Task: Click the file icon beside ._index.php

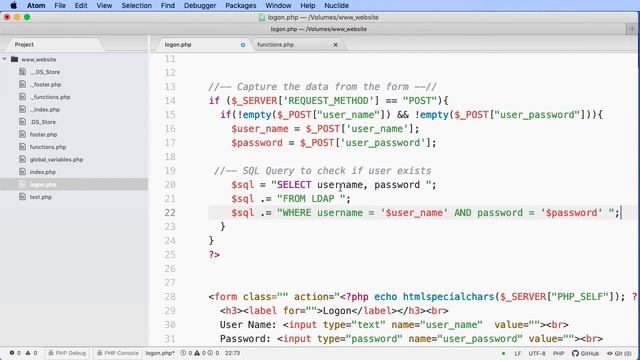Action: pos(22,109)
